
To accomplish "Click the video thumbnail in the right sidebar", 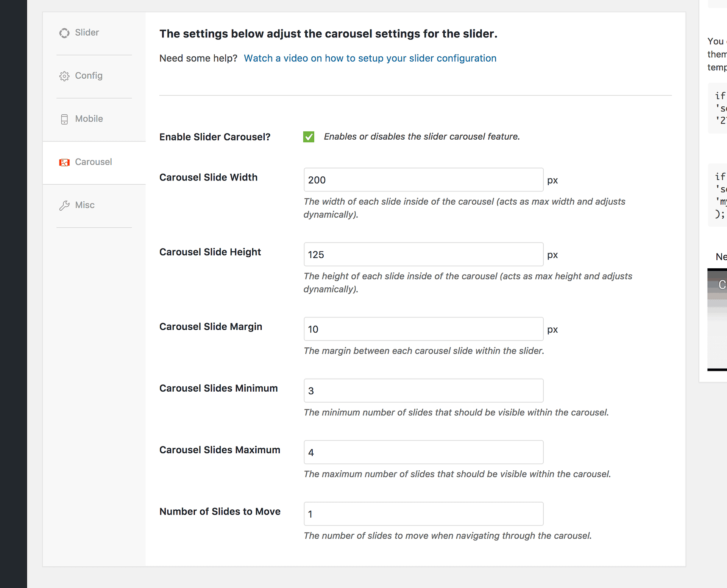I will (x=718, y=320).
